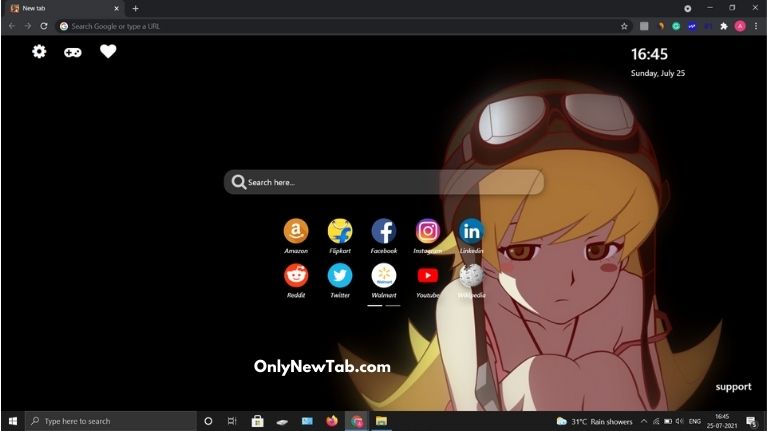The image size is (768, 431).
Task: Open the Amazon shortcut
Action: 296,231
